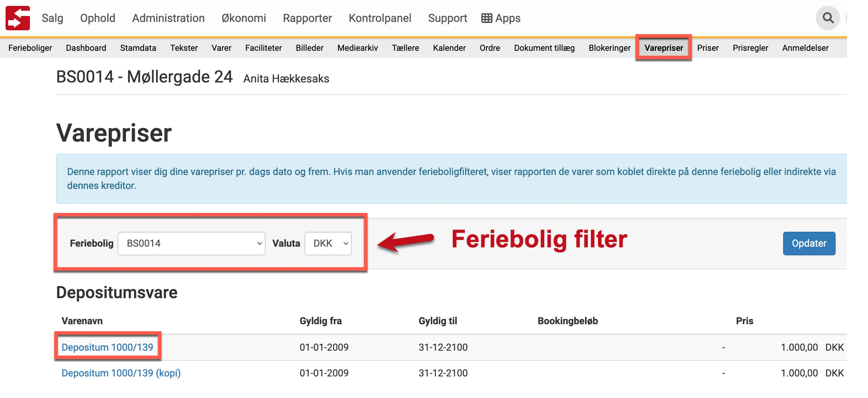The height and width of the screenshot is (398, 868).
Task: Click the BS0014 - Møllergade 24 heading
Action: coord(145,77)
